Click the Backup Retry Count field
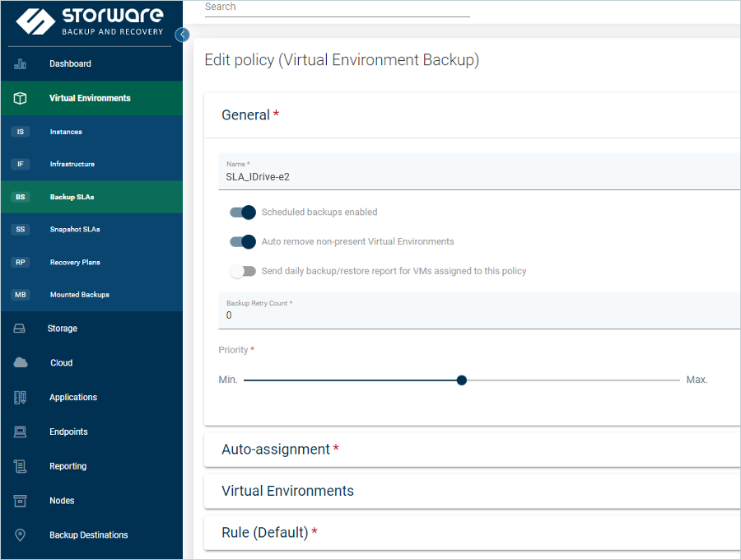The width and height of the screenshot is (741, 560). [479, 311]
